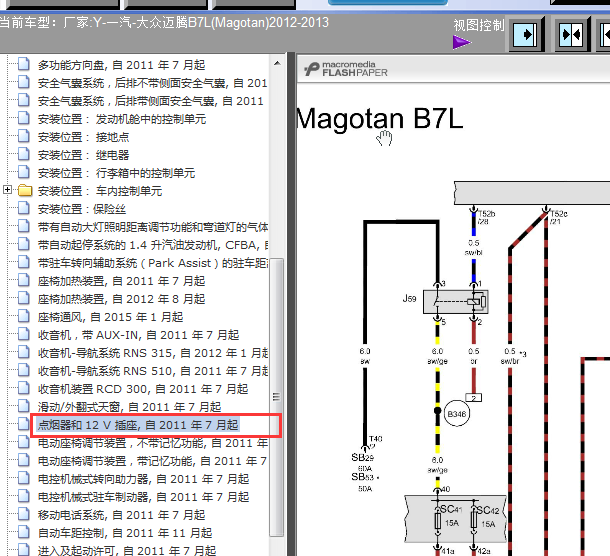Image resolution: width=610 pixels, height=556 pixels.
Task: Select the 安装位置：车内控制单元 folder item
Action: click(x=100, y=191)
